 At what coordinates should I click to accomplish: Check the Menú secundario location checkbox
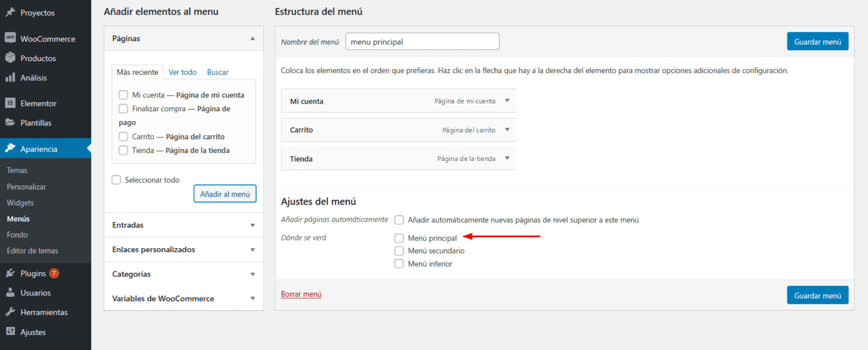click(399, 251)
